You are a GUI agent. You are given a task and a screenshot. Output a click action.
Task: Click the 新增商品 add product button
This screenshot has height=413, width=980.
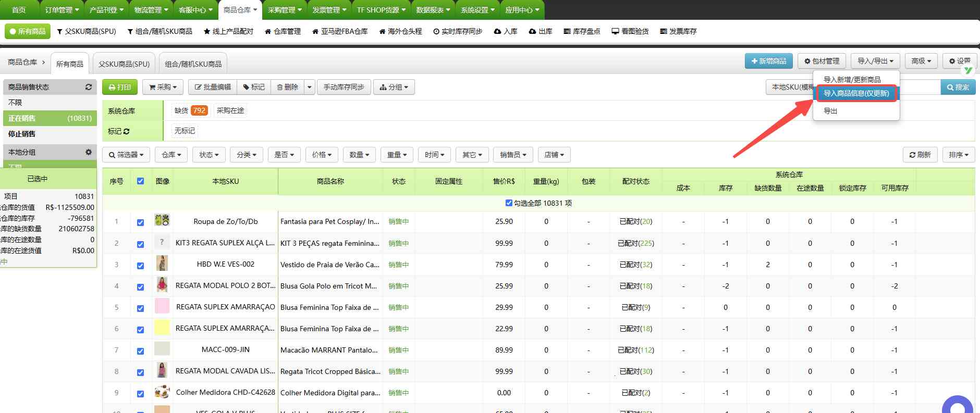point(768,61)
